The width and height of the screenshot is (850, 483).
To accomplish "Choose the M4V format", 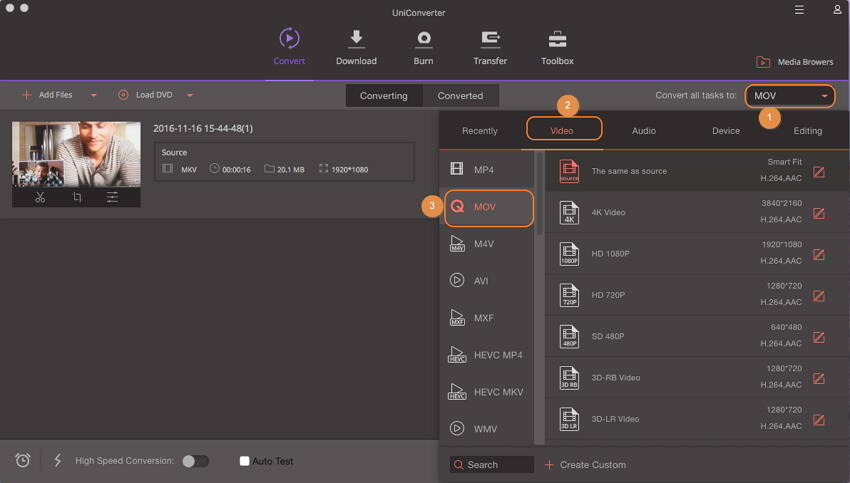I will click(488, 244).
